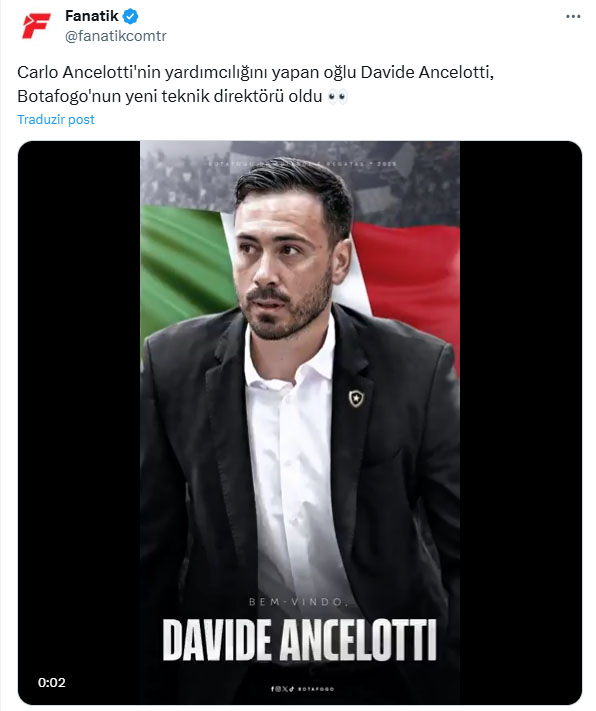The image size is (596, 711).
Task: Open the @fanatikcomtr handle
Action: click(x=116, y=36)
